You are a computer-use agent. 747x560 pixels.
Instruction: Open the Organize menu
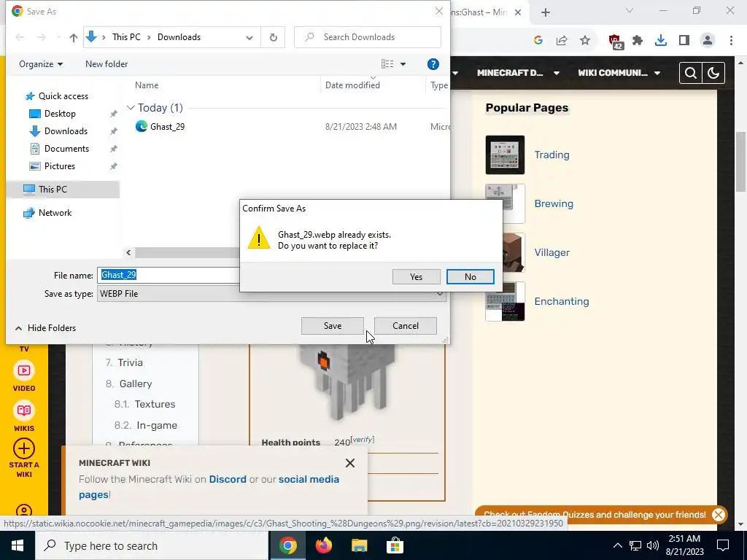pyautogui.click(x=41, y=64)
